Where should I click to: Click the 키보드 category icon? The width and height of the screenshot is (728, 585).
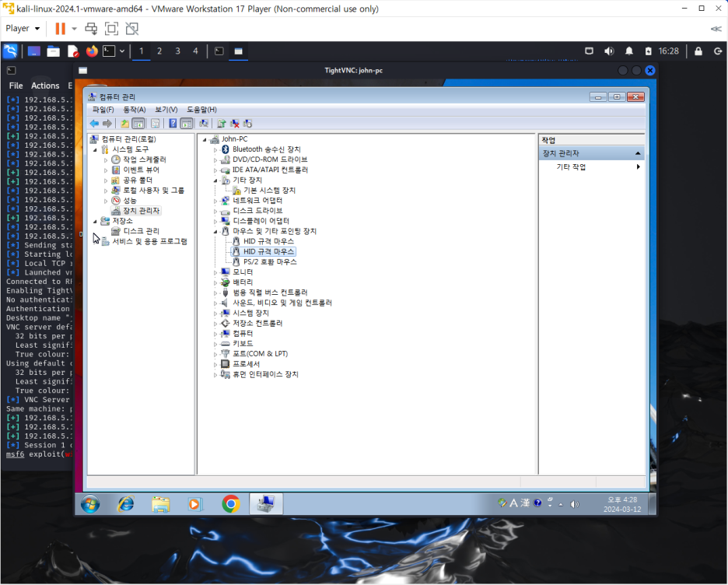tap(226, 343)
